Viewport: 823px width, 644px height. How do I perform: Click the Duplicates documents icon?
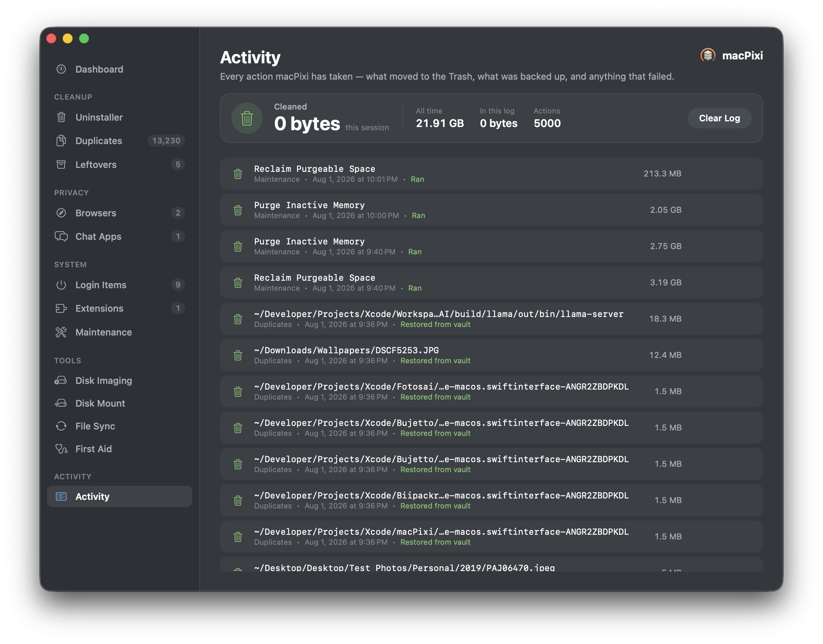pos(61,141)
